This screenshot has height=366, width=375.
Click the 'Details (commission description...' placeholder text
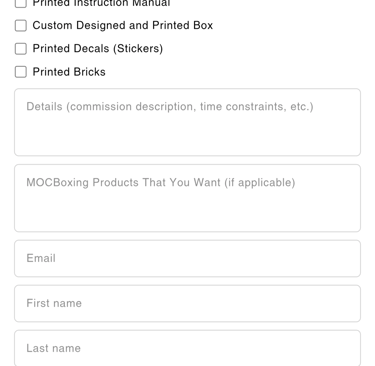tap(170, 107)
